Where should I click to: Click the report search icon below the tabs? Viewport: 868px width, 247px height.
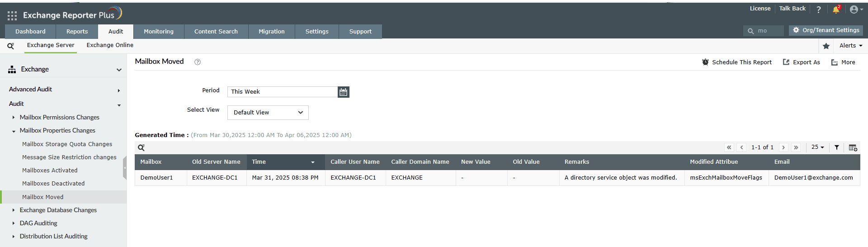pos(10,46)
